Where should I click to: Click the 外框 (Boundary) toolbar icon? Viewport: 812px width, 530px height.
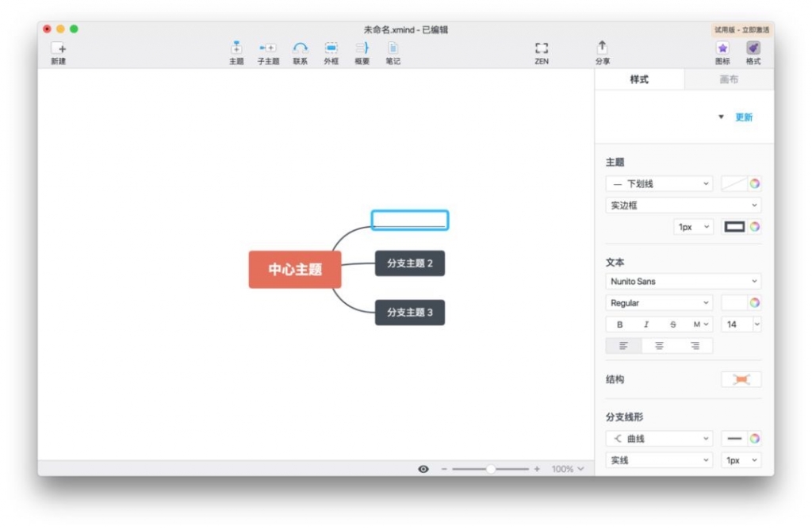pos(331,48)
